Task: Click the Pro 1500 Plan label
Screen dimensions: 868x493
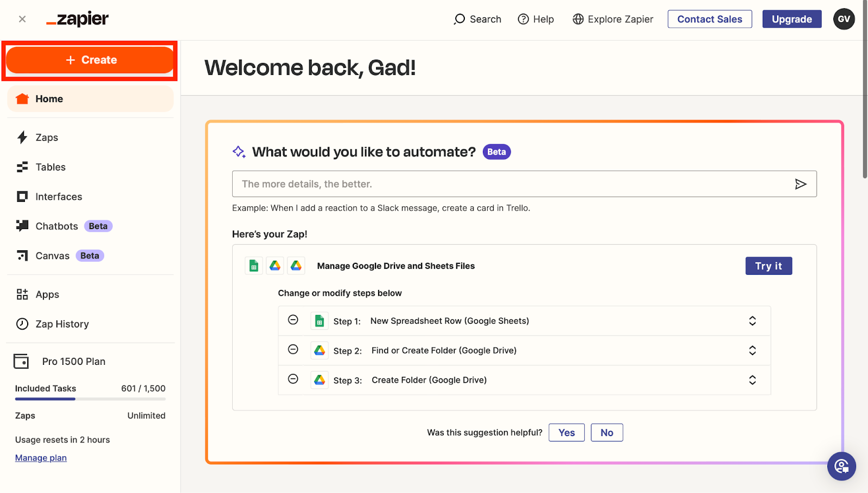Action: pos(74,362)
